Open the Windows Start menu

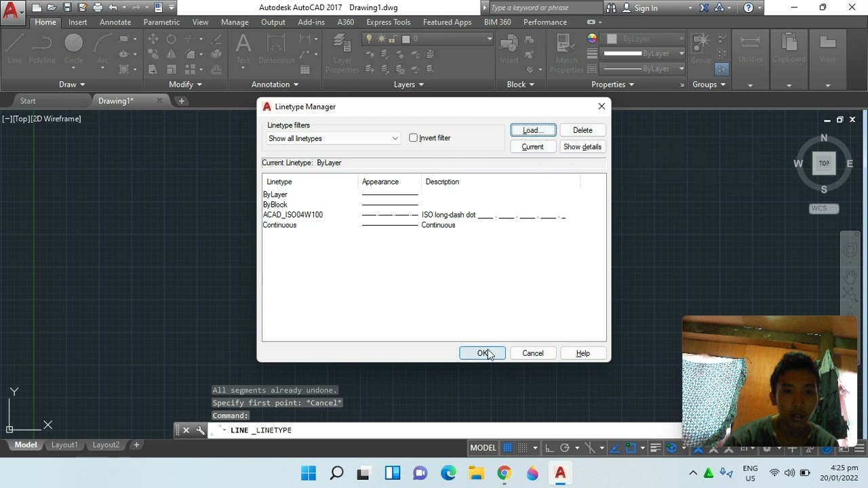[x=308, y=473]
